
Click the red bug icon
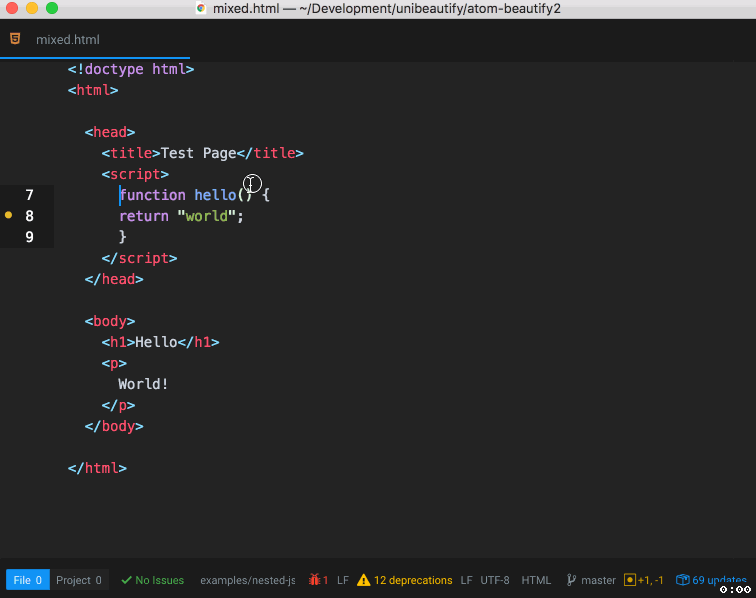coord(314,580)
